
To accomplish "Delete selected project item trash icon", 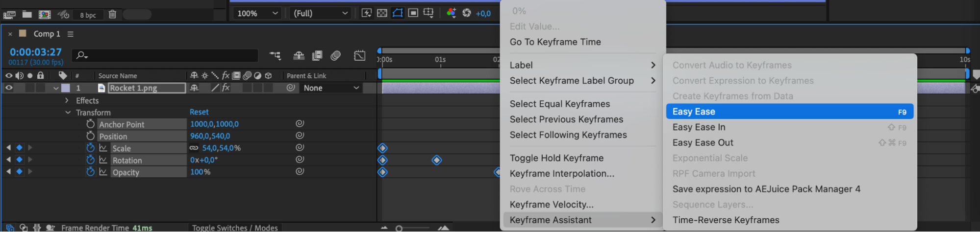I will [112, 14].
